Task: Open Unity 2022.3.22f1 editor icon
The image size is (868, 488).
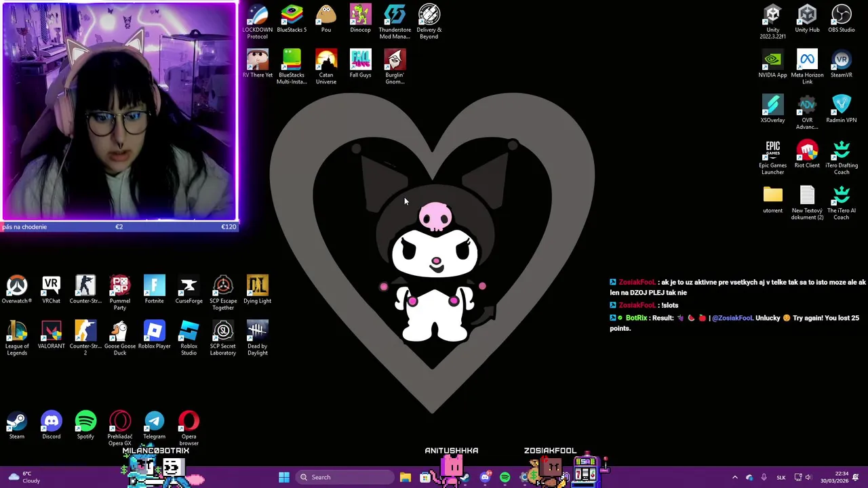Action: 772,22
